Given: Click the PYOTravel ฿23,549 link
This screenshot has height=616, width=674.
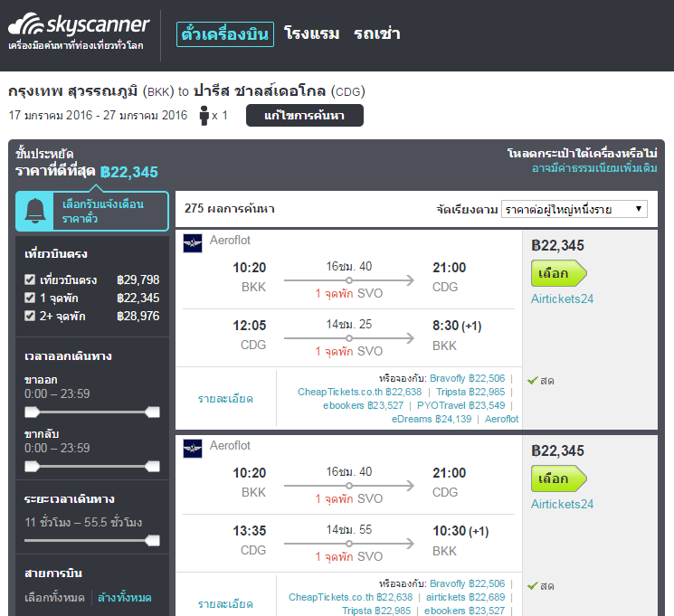Looking at the screenshot, I should click(x=460, y=405).
